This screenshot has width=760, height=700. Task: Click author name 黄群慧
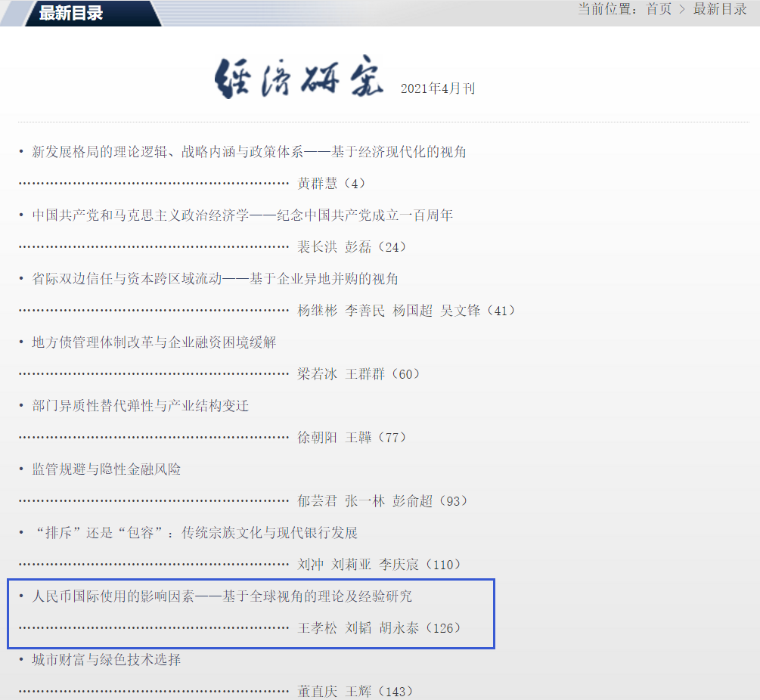pos(317,184)
